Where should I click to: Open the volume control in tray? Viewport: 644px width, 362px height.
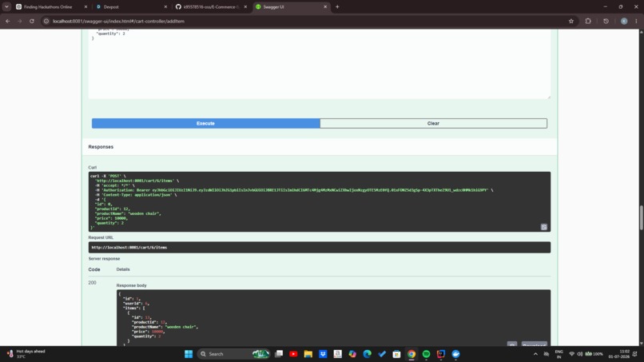pos(579,354)
